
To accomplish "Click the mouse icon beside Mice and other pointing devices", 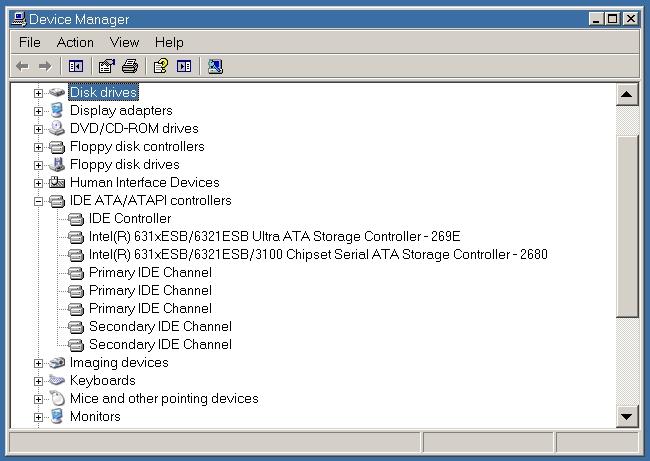I will tap(58, 398).
